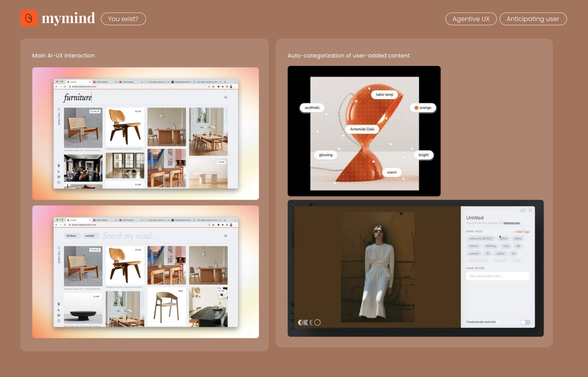588x377 pixels.
Task: Click the Mind Notes text field
Action: (x=498, y=276)
